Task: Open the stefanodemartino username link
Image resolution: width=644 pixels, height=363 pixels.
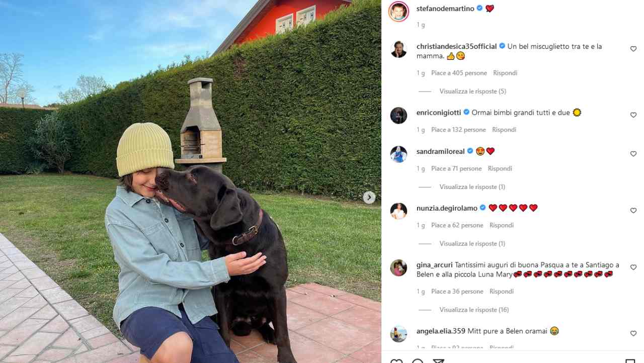Action: pyautogui.click(x=445, y=9)
